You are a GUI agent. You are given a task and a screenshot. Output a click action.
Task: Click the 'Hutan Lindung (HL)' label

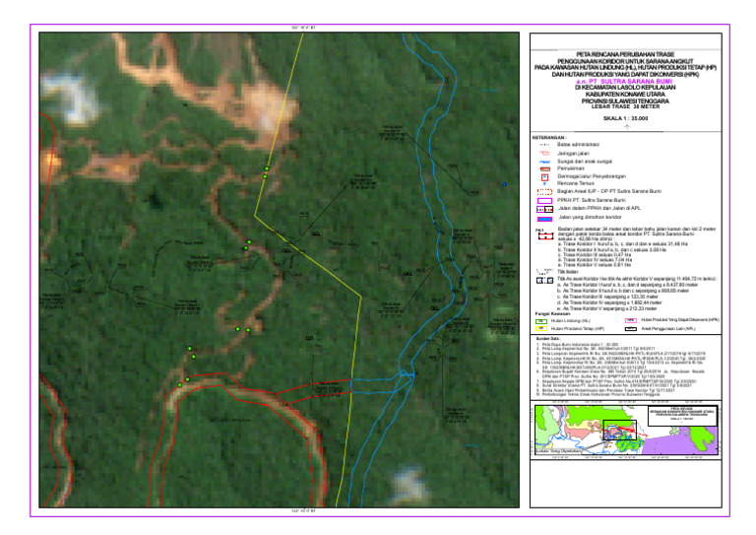(x=570, y=321)
